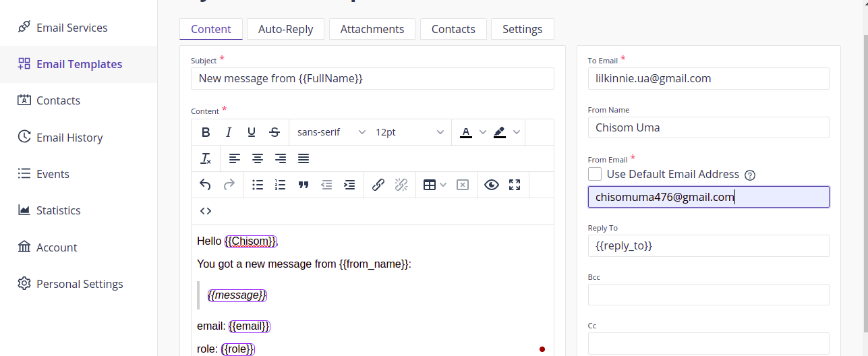The image size is (868, 356).
Task: Open Email Templates in sidebar
Action: [x=78, y=64]
